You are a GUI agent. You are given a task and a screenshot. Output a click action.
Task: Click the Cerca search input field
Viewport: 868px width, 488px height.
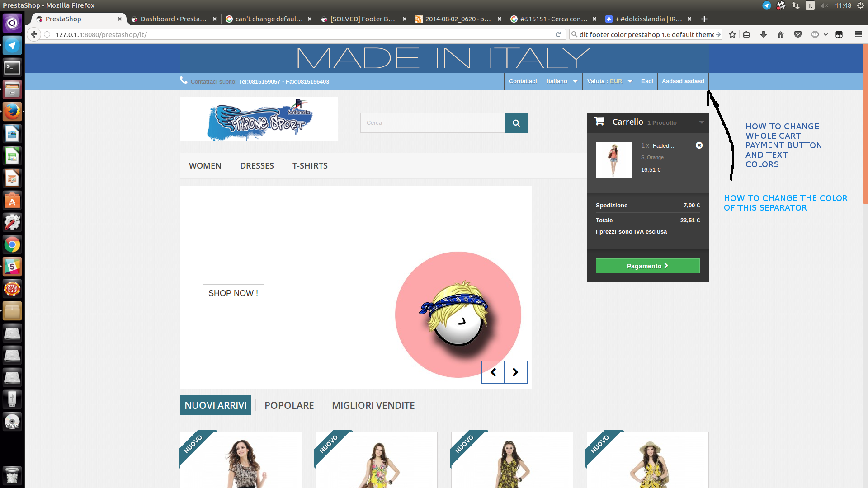pos(432,123)
